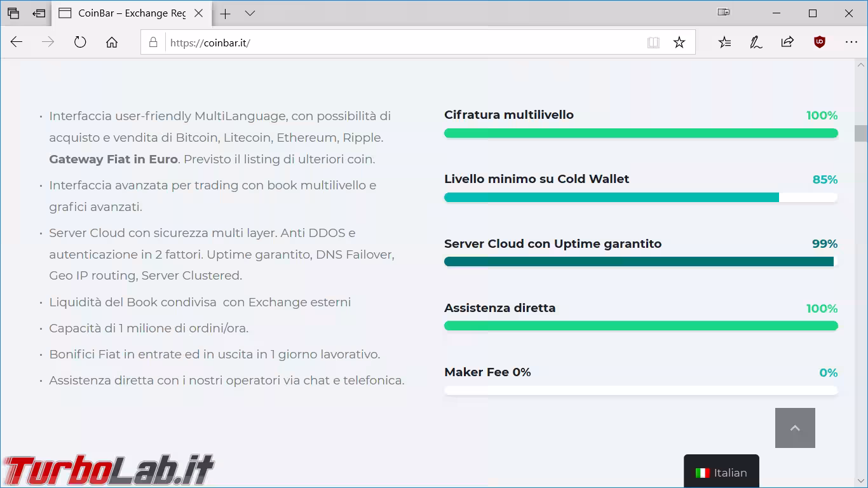Go back to the previous page
Screen dimensions: 868x488
17,43
